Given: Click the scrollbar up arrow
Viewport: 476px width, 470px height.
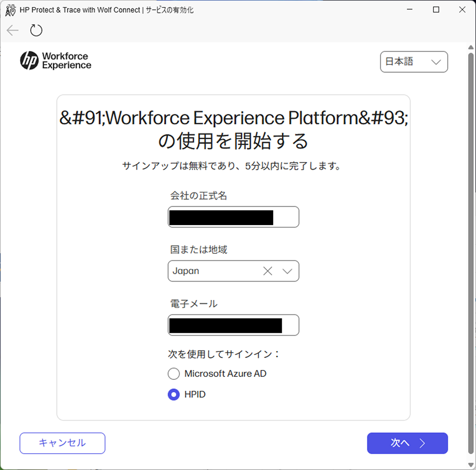Looking at the screenshot, I should (x=471, y=47).
